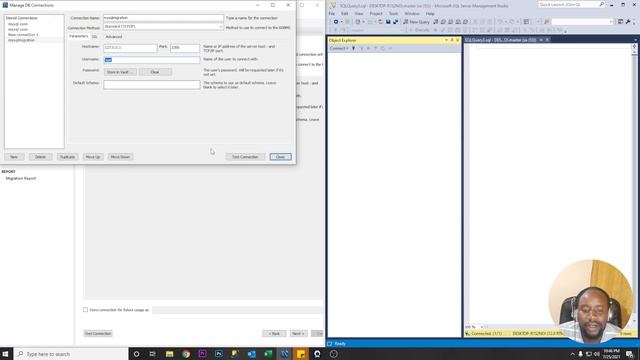Click the Port input field
Screen dimensions: 640x360
pyautogui.click(x=185, y=48)
